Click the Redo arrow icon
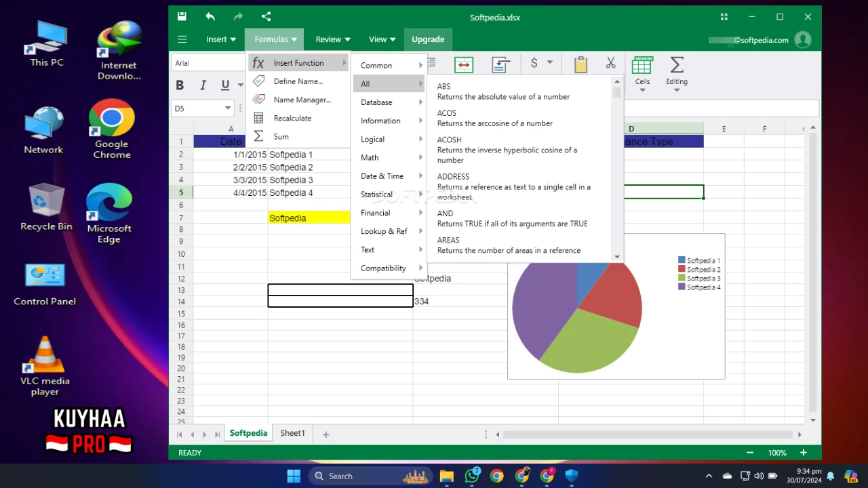 [x=238, y=17]
